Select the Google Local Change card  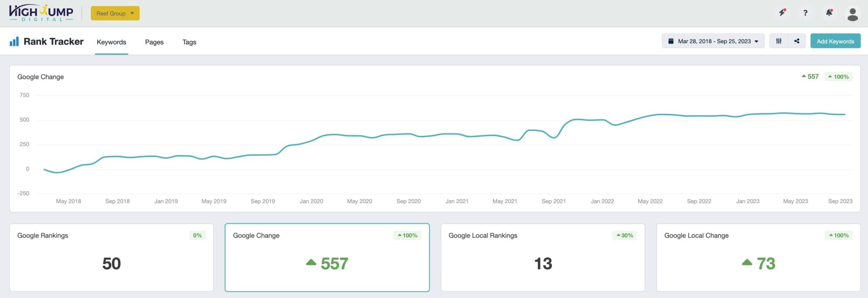758,257
